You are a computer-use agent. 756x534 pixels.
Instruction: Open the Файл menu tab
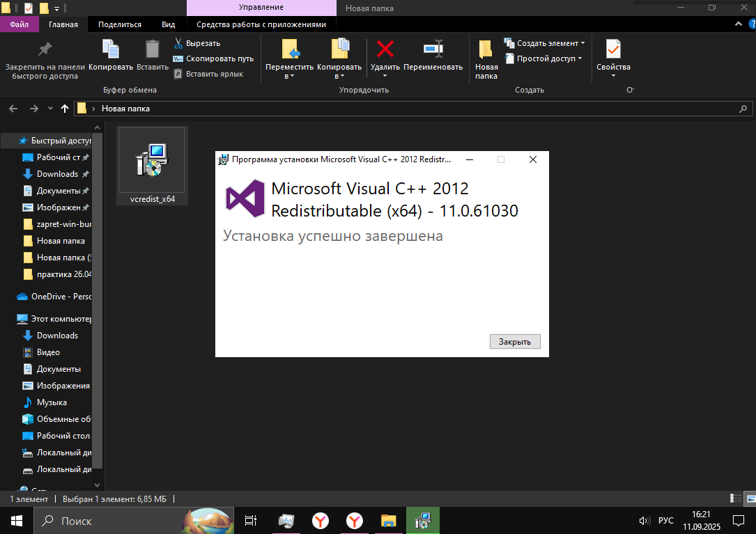(20, 24)
